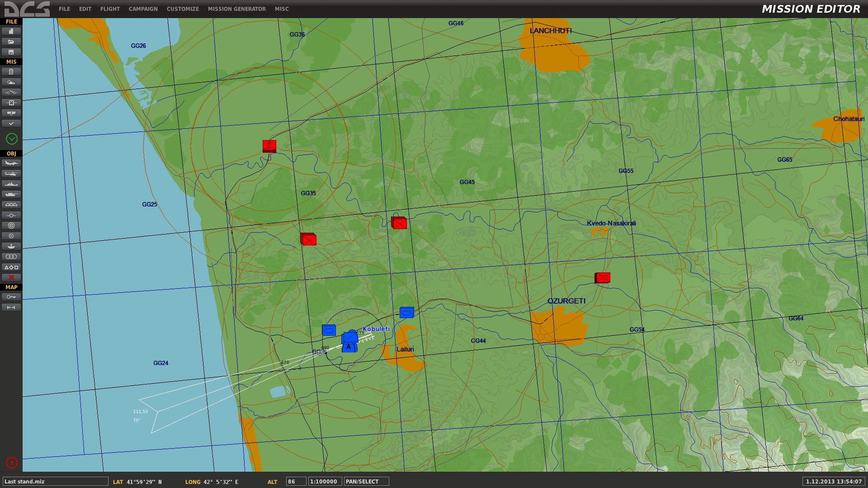The width and height of the screenshot is (868, 488).
Task: Select red ship unit near GG35
Action: click(x=269, y=146)
